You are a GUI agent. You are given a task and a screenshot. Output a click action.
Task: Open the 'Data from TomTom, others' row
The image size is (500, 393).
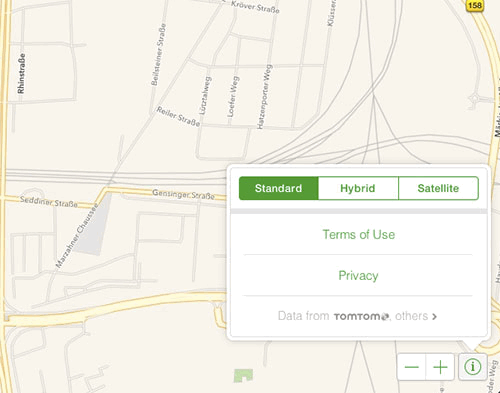[x=358, y=316]
